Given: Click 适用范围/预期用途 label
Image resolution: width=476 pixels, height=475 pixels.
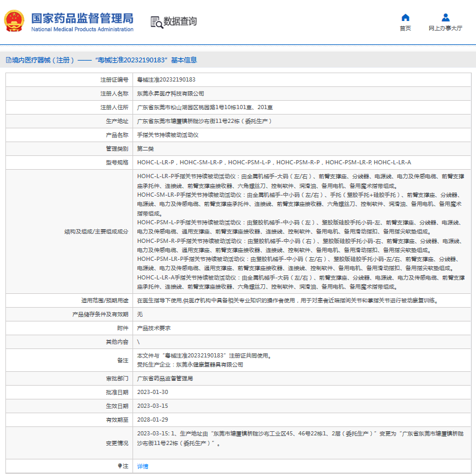Looking at the screenshot, I should tap(105, 300).
